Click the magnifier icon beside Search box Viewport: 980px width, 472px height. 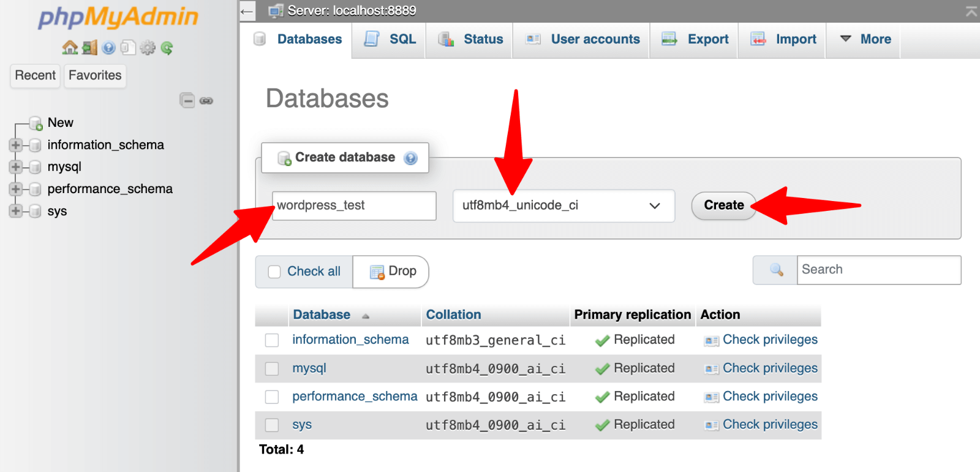pyautogui.click(x=776, y=270)
